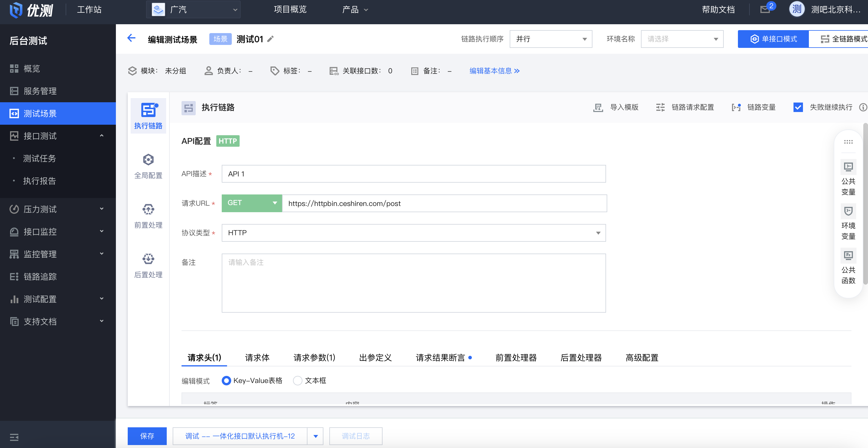Collapse the sidebar via bottom menu icon
Viewport: 868px width, 448px height.
point(14,437)
